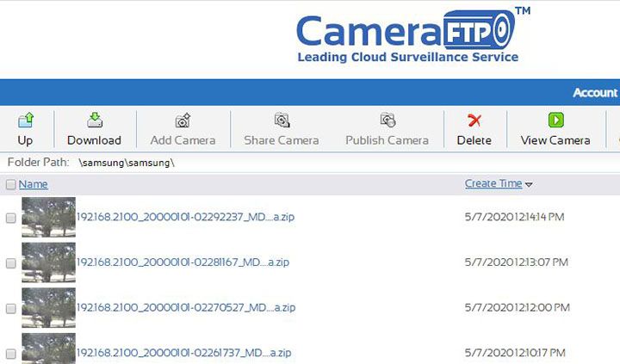Select checkbox for the 02281167 zip file
Viewport: 620px width, 364px height.
(11, 263)
